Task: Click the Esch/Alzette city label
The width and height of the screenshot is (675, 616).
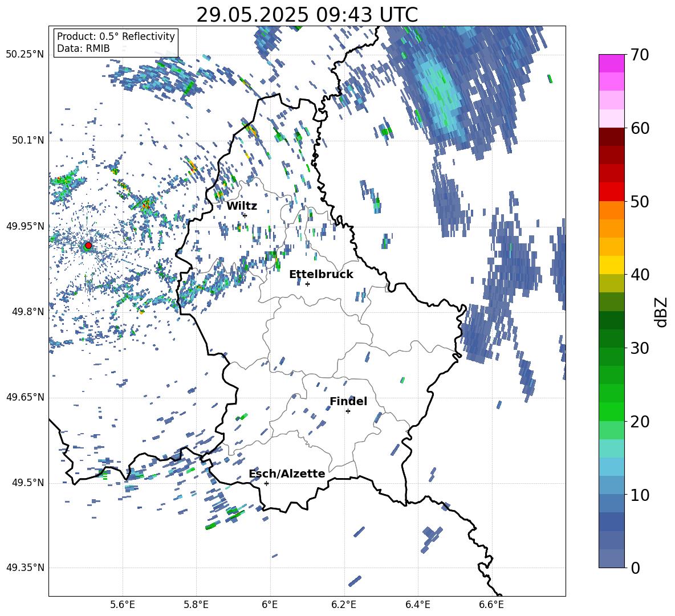Action: 287,474
